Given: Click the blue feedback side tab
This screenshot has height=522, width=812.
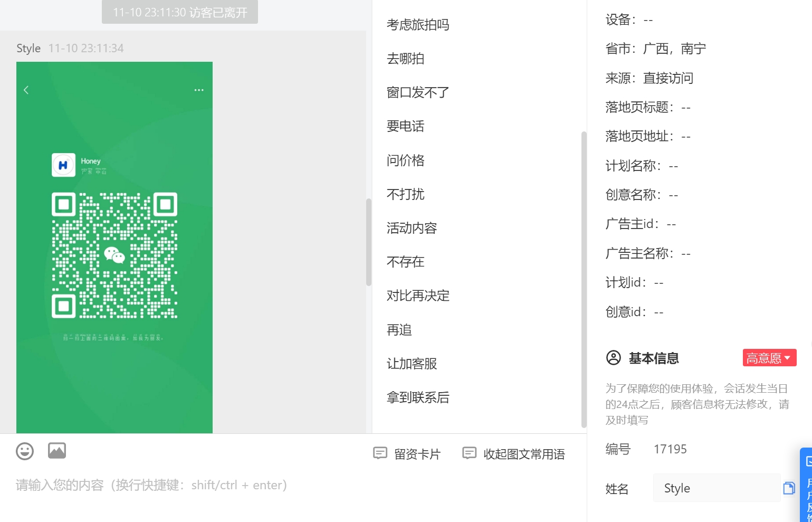Looking at the screenshot, I should [807, 485].
